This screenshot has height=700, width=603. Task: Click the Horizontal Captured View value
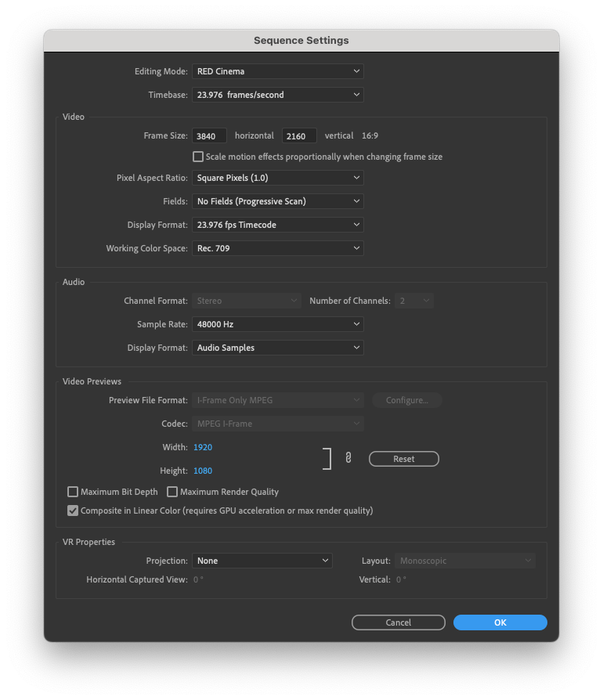click(x=198, y=579)
